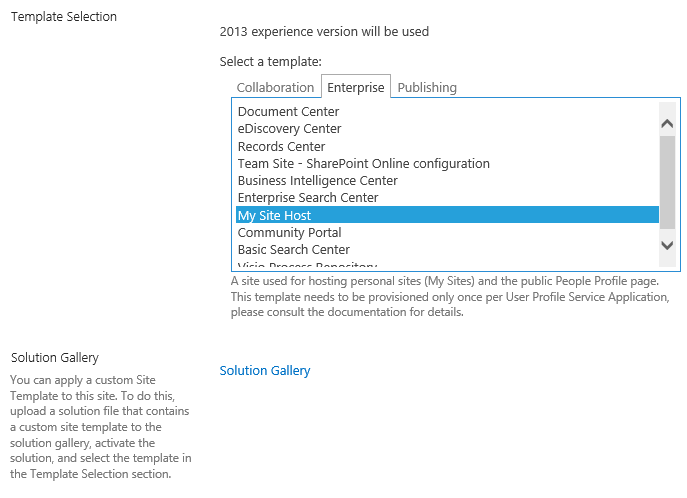
Task: Select the Enterprise tab
Action: [x=356, y=87]
